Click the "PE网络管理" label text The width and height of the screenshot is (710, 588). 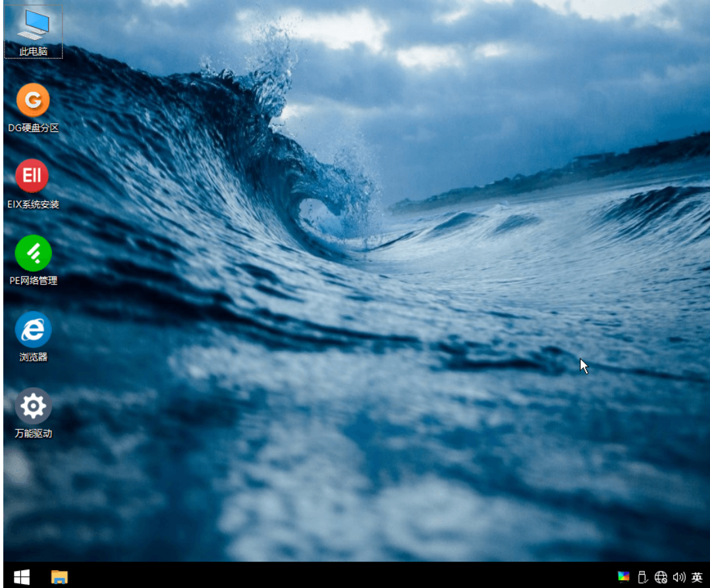pos(33,281)
